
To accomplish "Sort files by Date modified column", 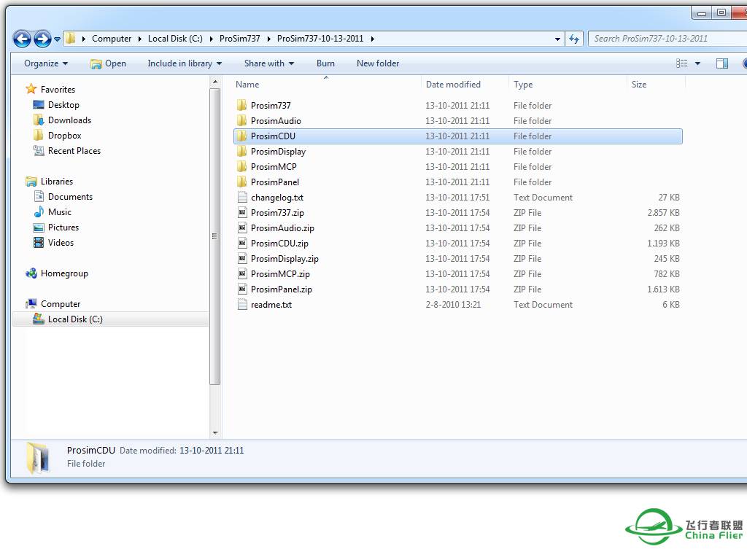I will tap(453, 85).
